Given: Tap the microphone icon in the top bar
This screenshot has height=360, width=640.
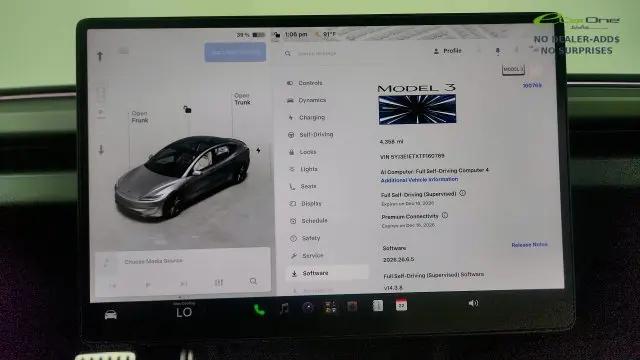Looking at the screenshot, I should click(x=498, y=51).
